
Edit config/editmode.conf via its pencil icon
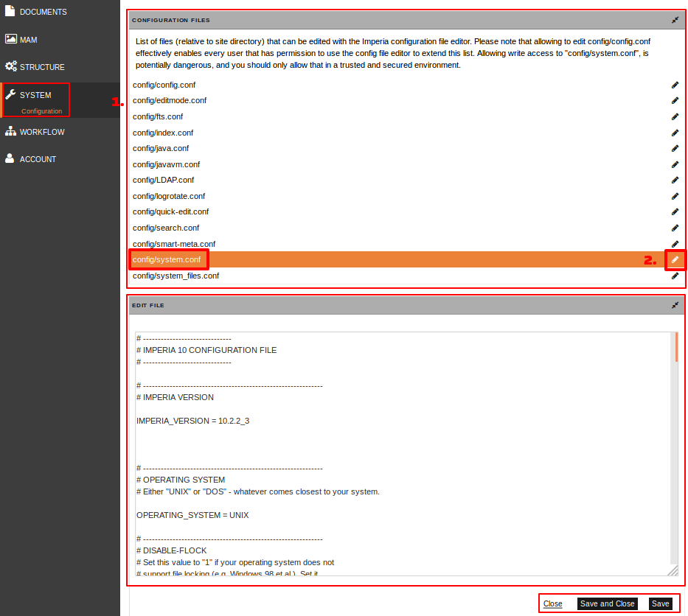[x=675, y=101]
